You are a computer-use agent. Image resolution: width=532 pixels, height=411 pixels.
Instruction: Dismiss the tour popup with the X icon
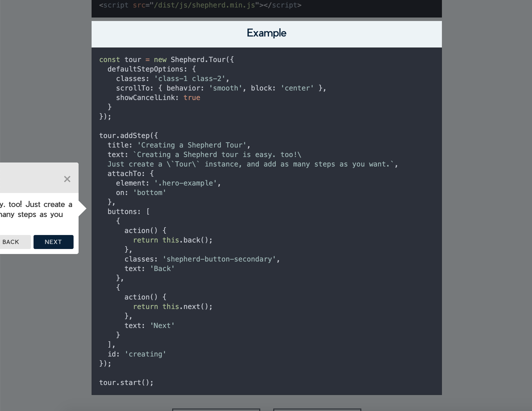[67, 179]
